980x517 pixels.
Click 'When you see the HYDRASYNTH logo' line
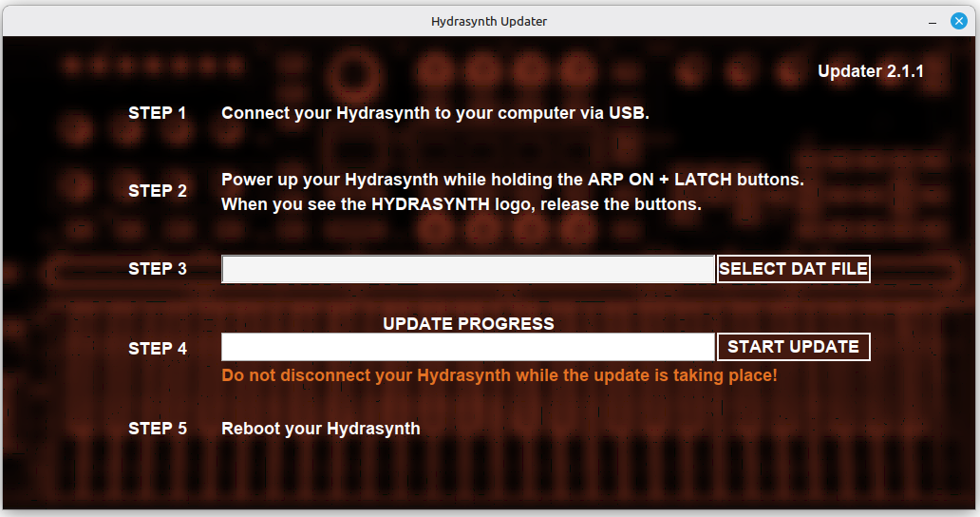coord(462,204)
